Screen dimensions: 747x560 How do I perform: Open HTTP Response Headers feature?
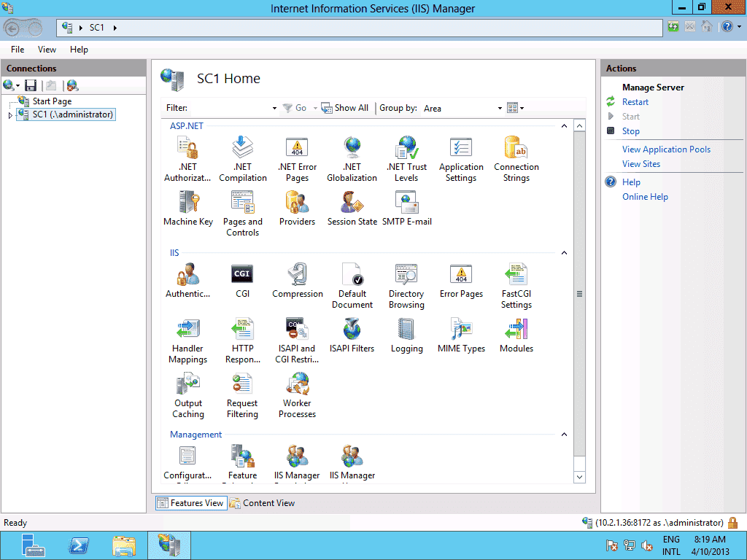coord(242,341)
